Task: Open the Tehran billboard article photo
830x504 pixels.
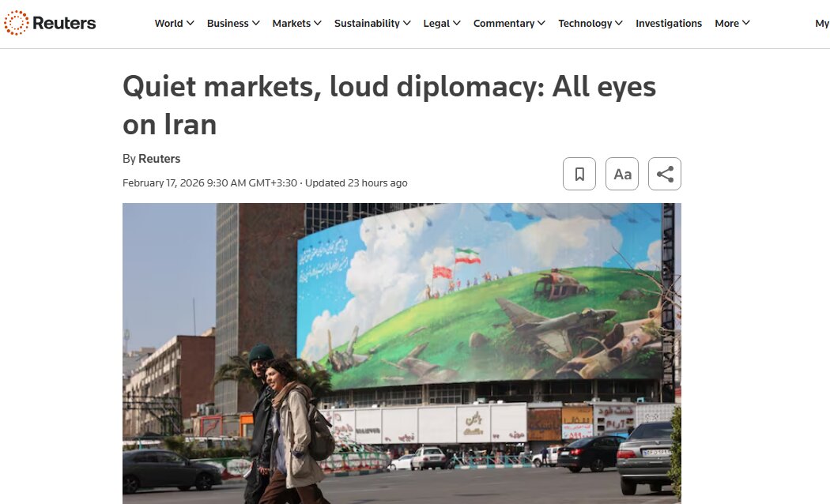Action: coord(402,353)
